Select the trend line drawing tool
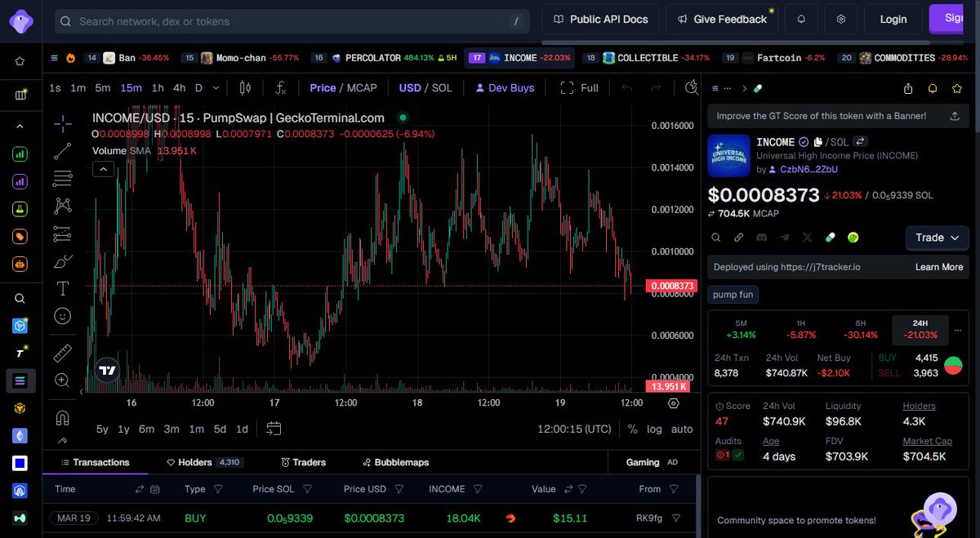 pos(62,151)
